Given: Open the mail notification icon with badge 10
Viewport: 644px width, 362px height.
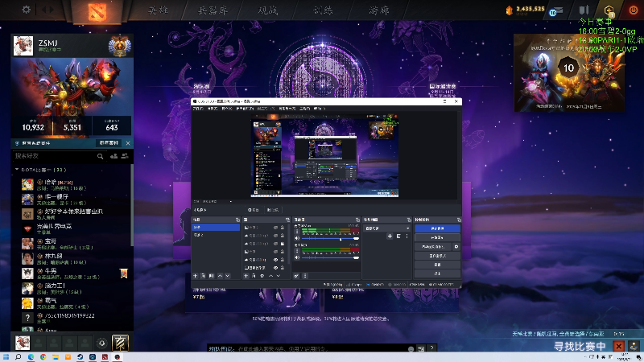Looking at the screenshot, I should pyautogui.click(x=555, y=11).
